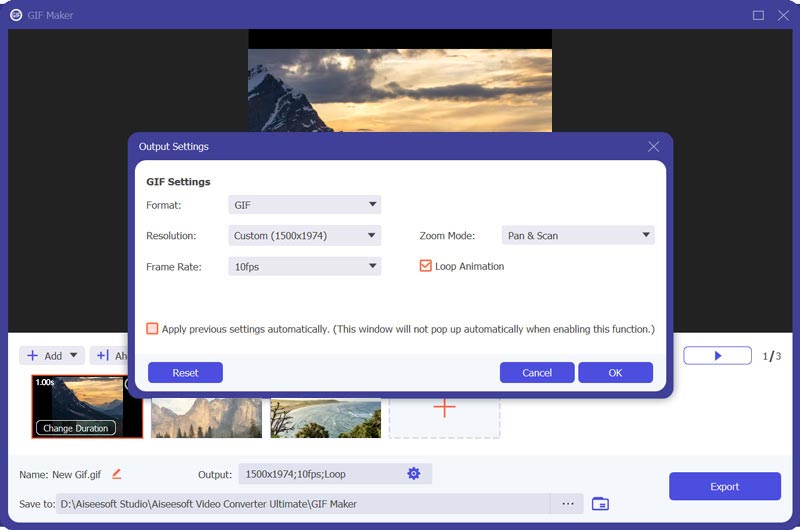Cancel the Output Settings dialog
The height and width of the screenshot is (530, 800).
(x=537, y=373)
